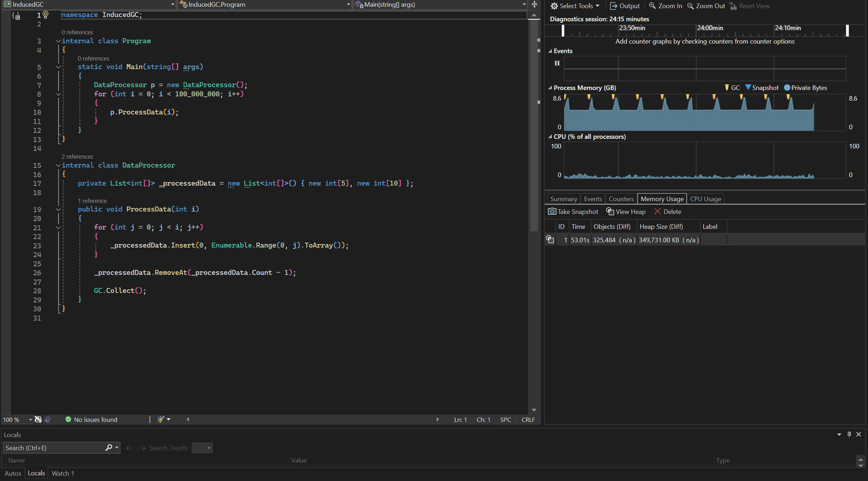
Task: Click the Counters tab
Action: 620,198
